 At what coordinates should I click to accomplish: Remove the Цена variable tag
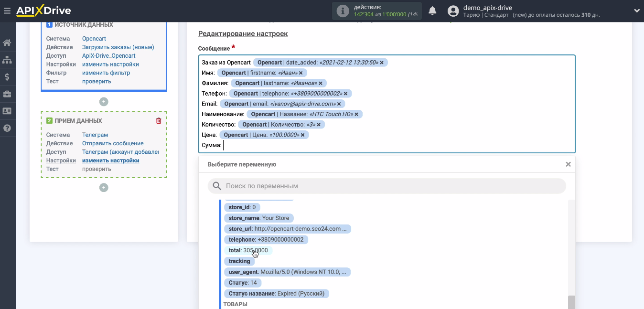pos(302,135)
